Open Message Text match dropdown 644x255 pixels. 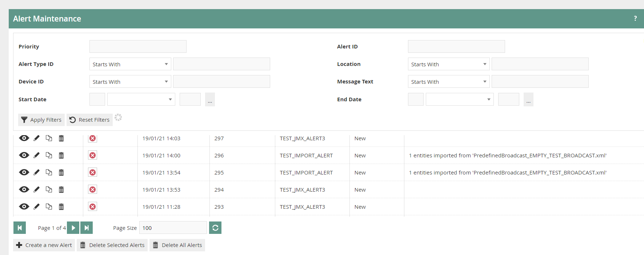coord(449,82)
